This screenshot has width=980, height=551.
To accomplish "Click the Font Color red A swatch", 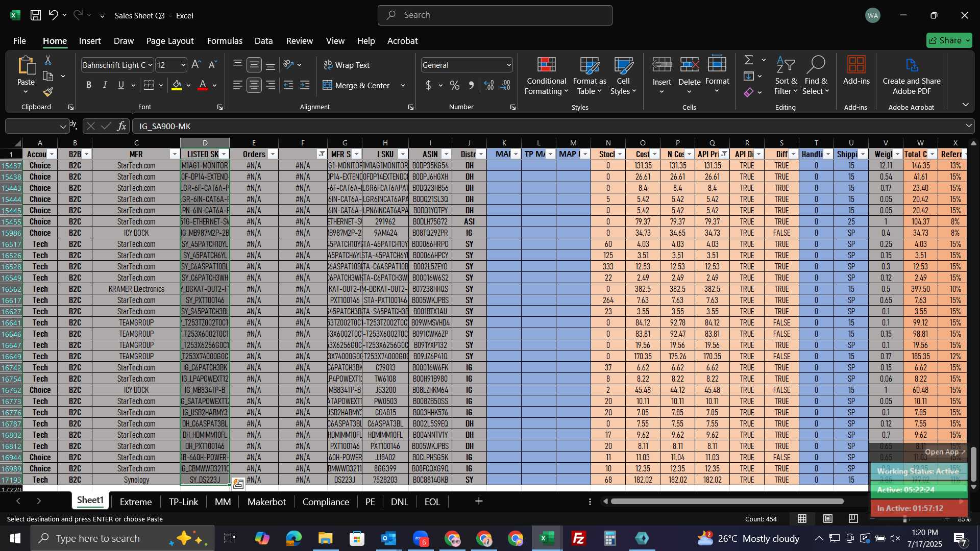I will (203, 85).
